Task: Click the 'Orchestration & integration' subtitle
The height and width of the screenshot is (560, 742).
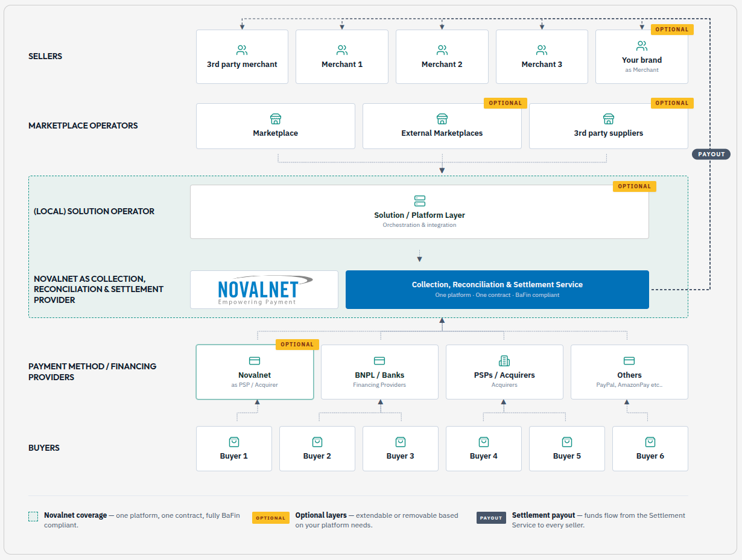Action: (420, 225)
